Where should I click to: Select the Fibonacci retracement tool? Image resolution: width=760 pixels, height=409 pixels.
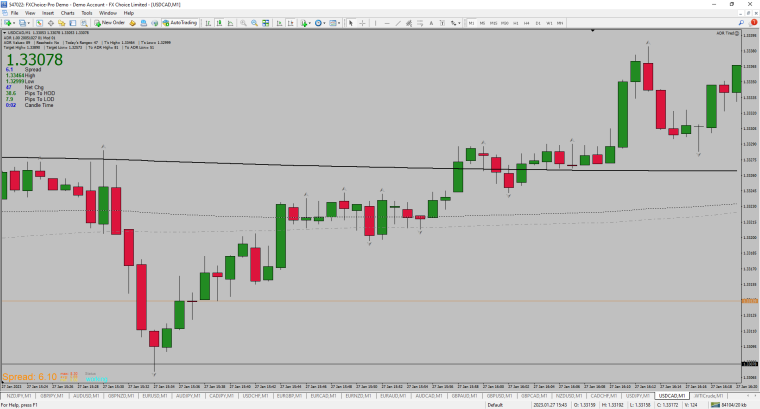(420, 23)
